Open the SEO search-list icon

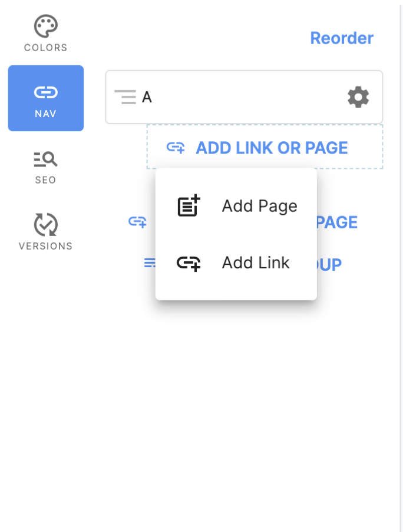(x=46, y=159)
